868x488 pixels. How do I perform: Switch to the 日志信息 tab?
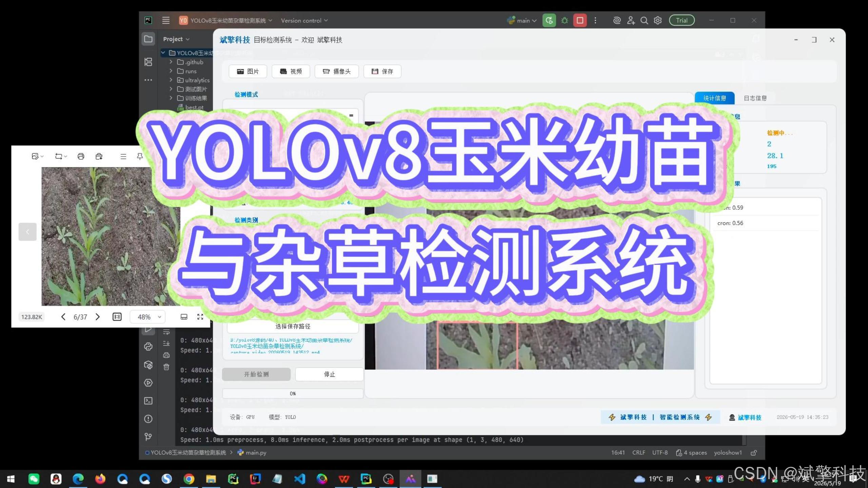tap(755, 98)
